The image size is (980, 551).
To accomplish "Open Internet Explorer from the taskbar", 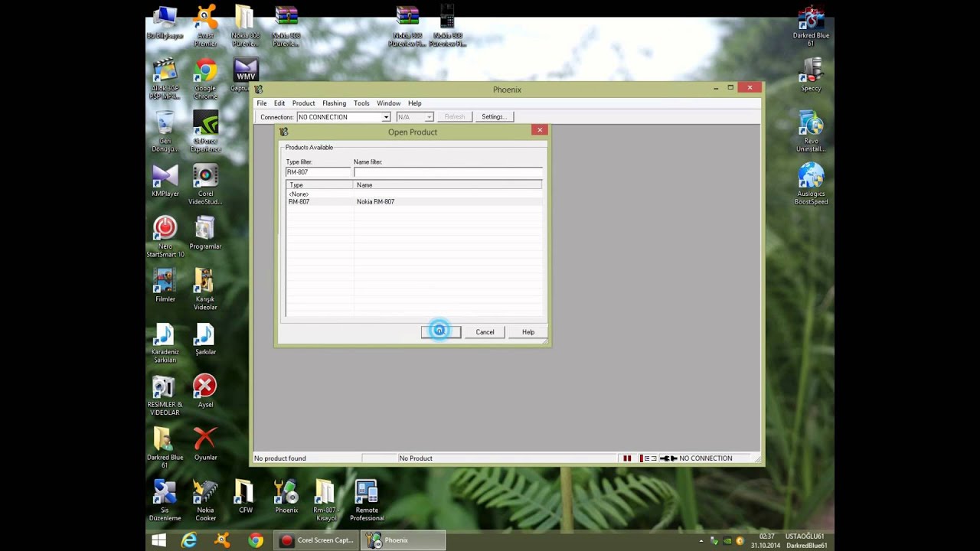I will (x=188, y=540).
